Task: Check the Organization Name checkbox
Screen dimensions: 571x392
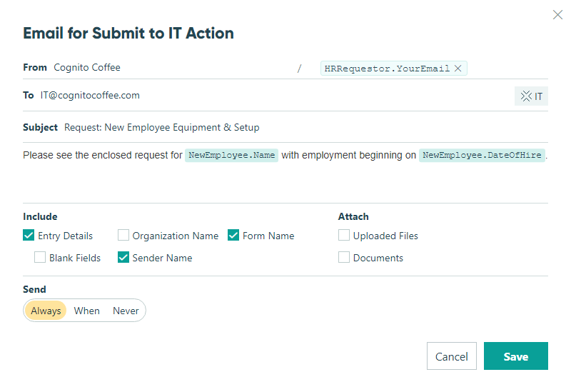Action: 123,236
